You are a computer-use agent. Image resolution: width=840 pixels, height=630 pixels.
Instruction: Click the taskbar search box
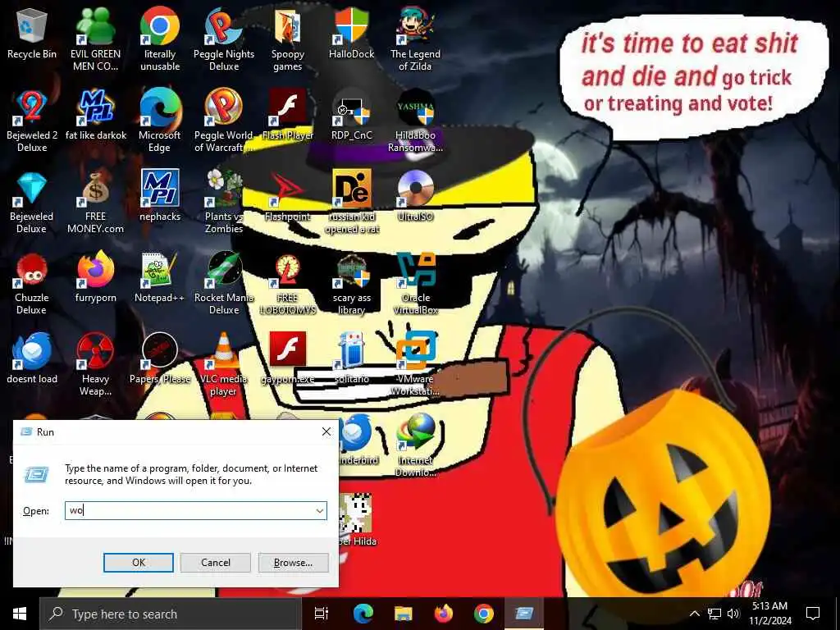(x=171, y=614)
